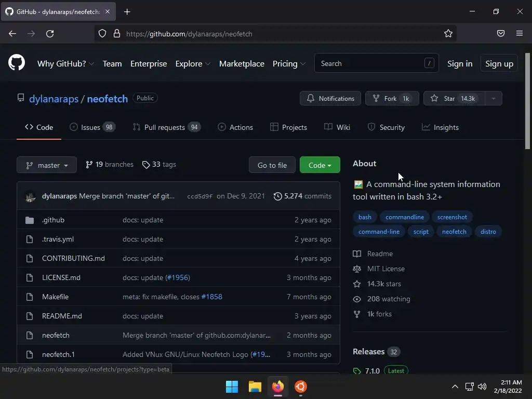This screenshot has width=532, height=399.
Task: Click the Notifications bell button
Action: click(330, 98)
